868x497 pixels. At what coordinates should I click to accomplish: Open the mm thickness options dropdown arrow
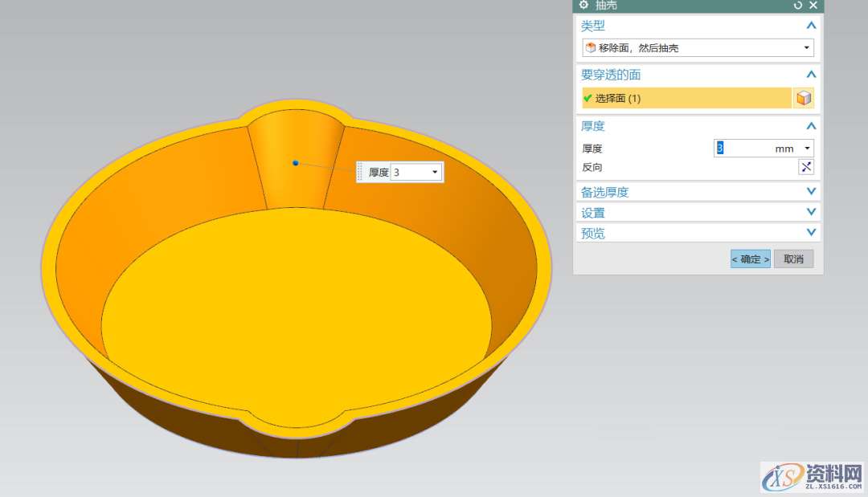tap(807, 149)
